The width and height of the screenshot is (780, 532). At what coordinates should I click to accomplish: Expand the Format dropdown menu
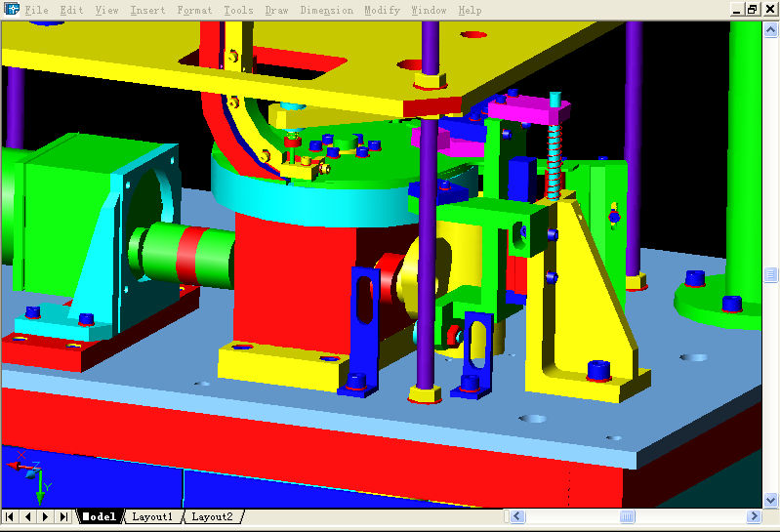tap(194, 11)
